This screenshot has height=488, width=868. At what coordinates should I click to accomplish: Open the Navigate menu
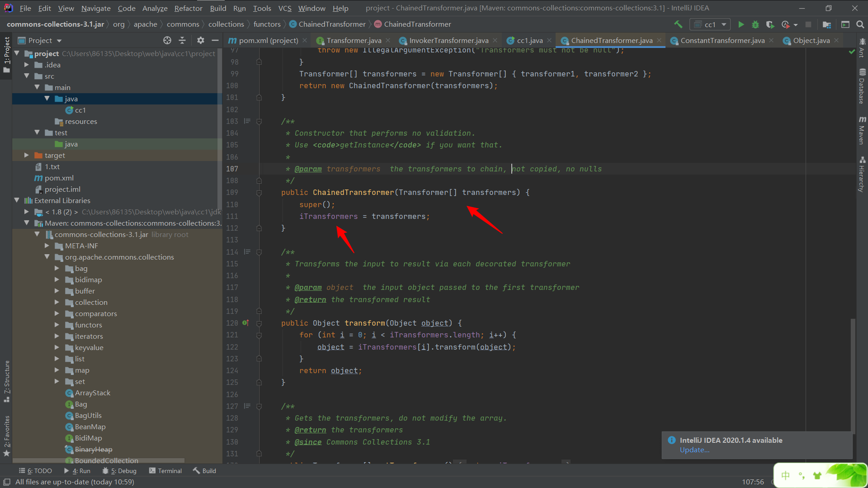coord(96,8)
